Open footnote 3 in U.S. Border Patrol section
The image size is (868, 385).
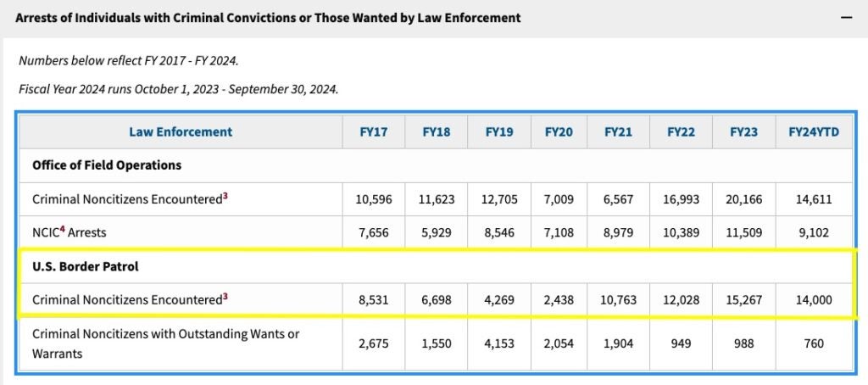225,294
